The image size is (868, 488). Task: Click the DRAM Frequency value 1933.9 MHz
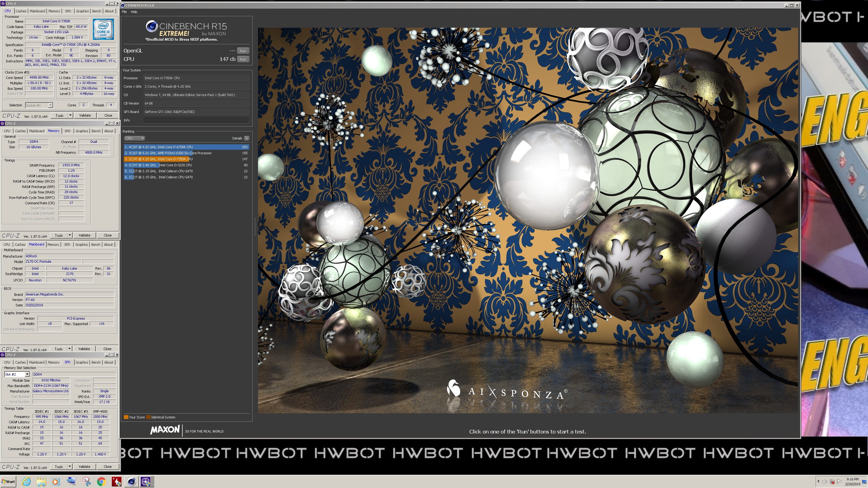click(x=71, y=165)
